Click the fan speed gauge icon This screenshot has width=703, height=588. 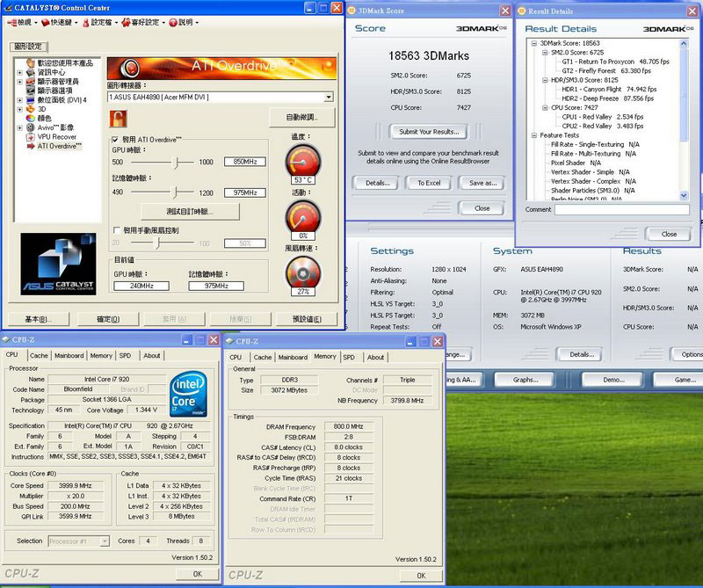click(302, 274)
